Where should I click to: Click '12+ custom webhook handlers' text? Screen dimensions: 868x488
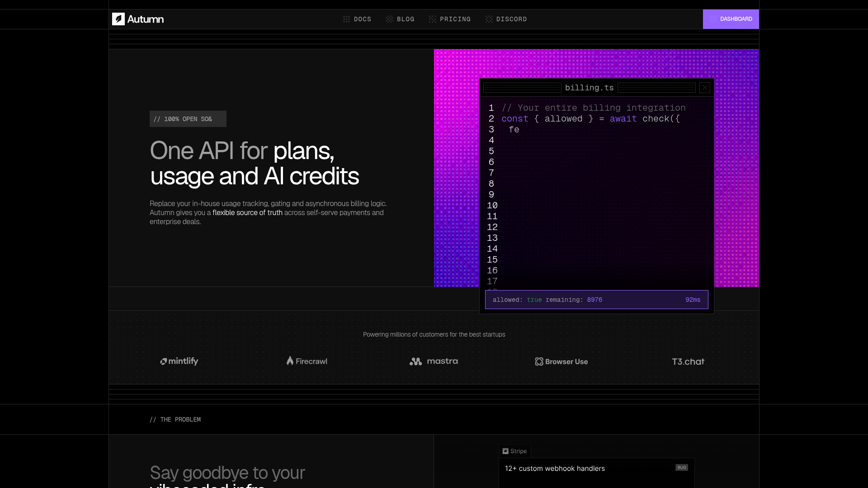click(x=555, y=468)
